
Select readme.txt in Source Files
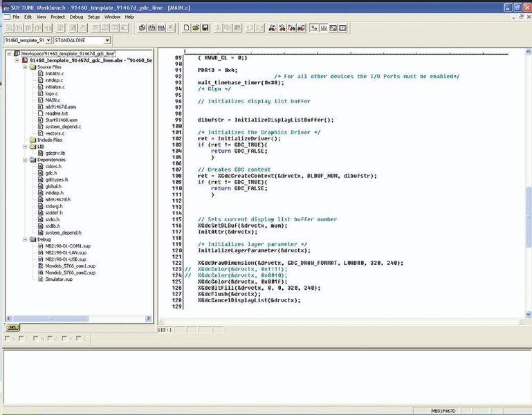coord(56,113)
